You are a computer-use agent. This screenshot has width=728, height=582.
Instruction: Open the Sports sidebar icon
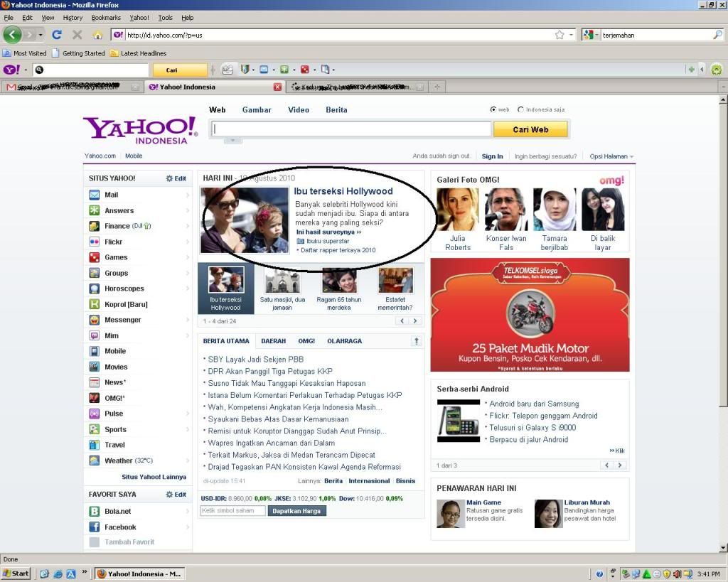point(95,429)
